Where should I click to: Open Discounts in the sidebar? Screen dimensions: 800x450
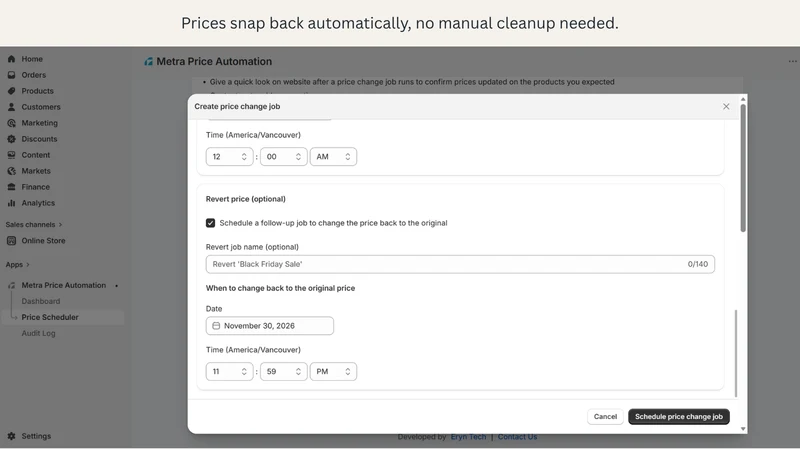point(39,139)
